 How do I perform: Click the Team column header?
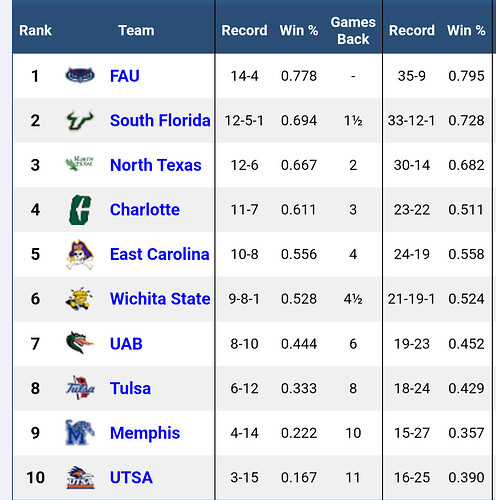[136, 30]
